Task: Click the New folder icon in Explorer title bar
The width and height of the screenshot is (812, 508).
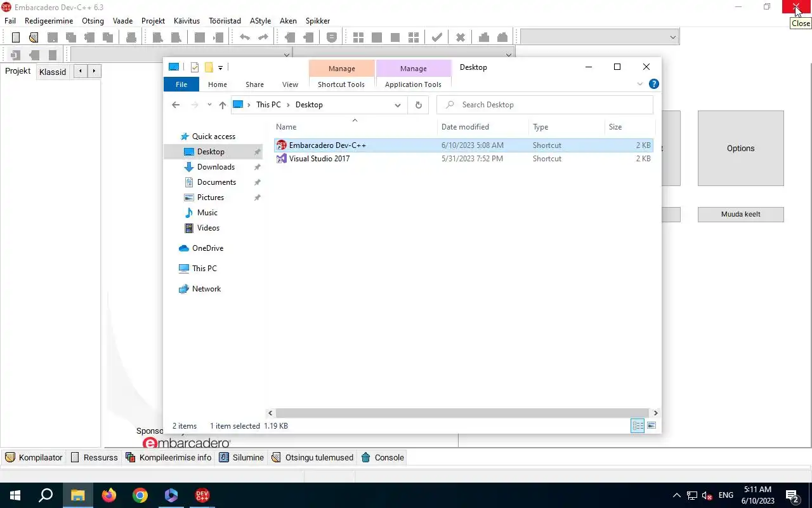Action: [x=208, y=67]
